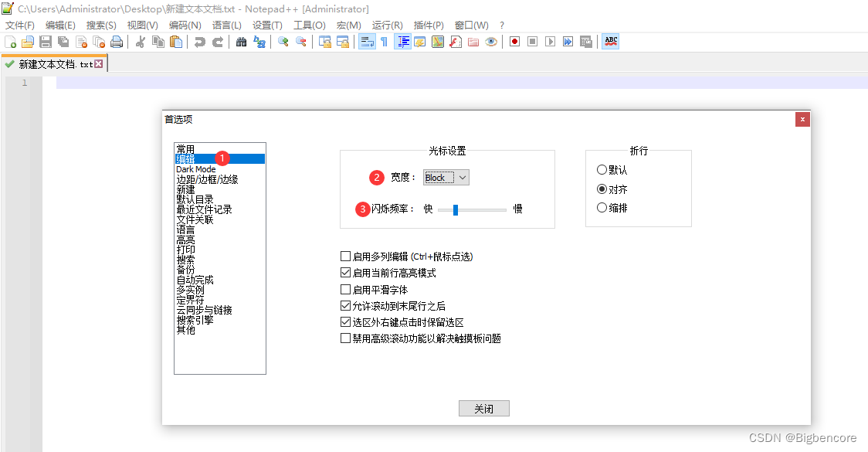Switch to the 新建文本文档.txt tab
Screen dimensions: 868x452
48,65
